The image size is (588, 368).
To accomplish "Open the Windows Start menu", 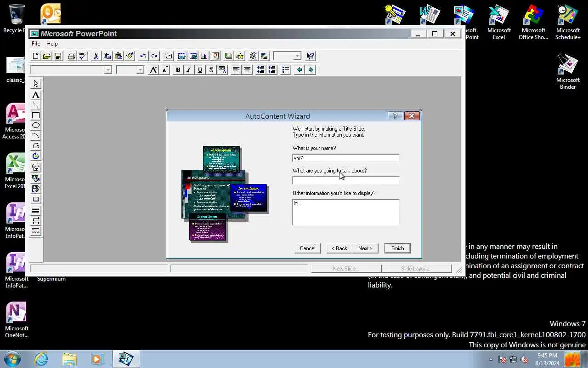I will pyautogui.click(x=12, y=359).
